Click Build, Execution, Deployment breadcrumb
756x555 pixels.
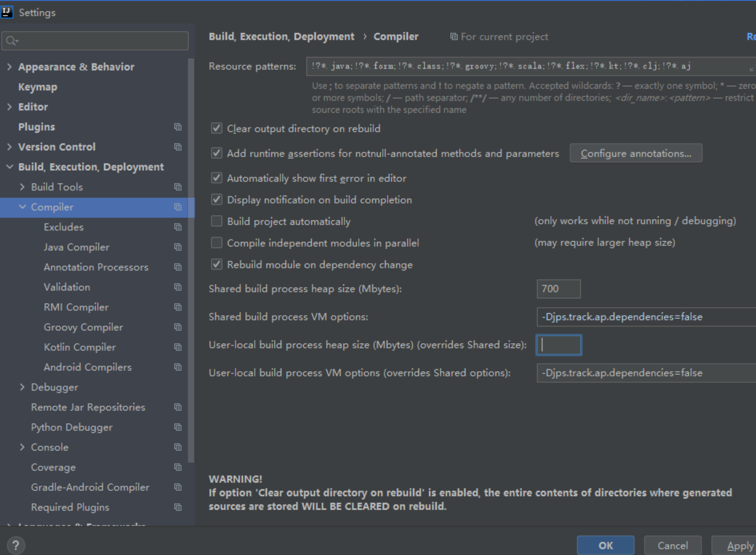281,36
